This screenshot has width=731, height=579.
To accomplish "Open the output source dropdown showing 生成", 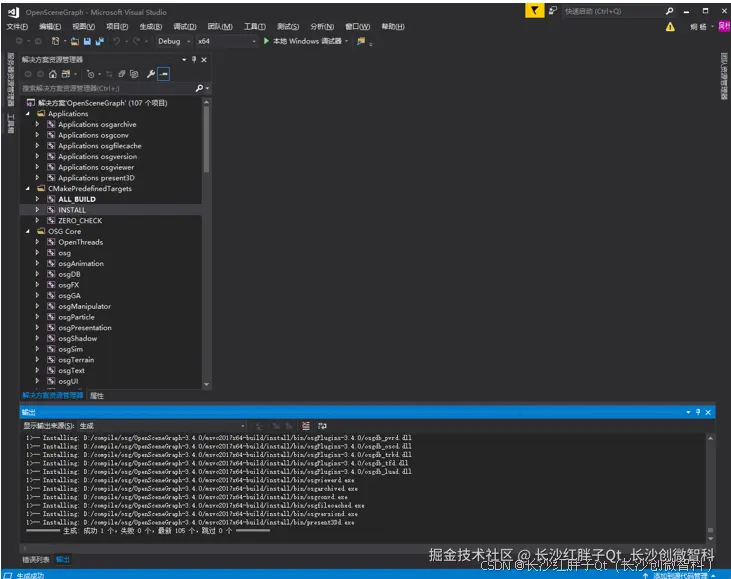I will pyautogui.click(x=162, y=426).
